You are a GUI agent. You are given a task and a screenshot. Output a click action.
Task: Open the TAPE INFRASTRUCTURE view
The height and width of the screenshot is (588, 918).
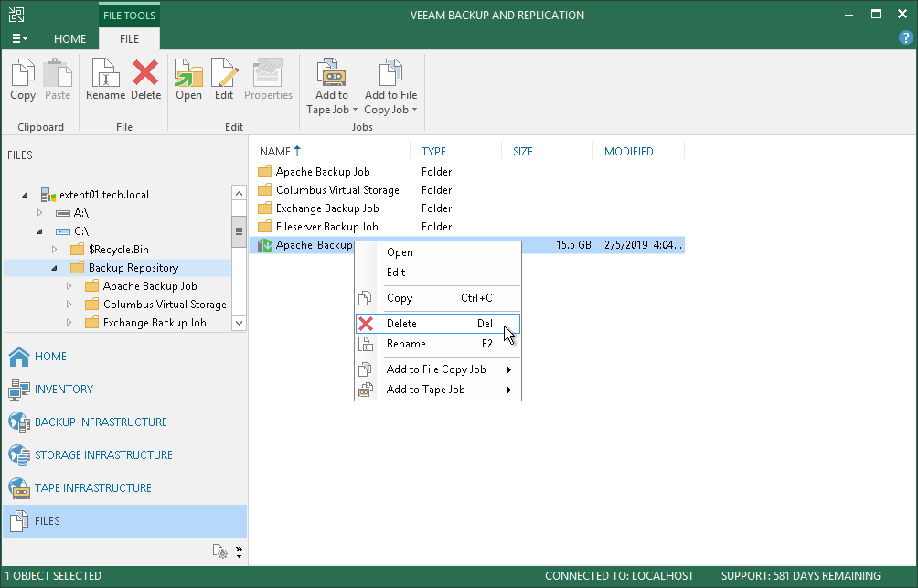coord(124,487)
